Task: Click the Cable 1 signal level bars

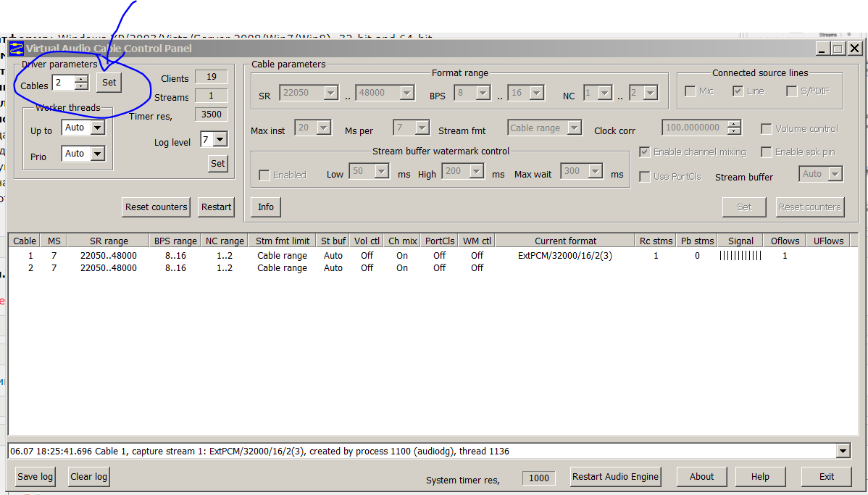Action: coord(740,256)
